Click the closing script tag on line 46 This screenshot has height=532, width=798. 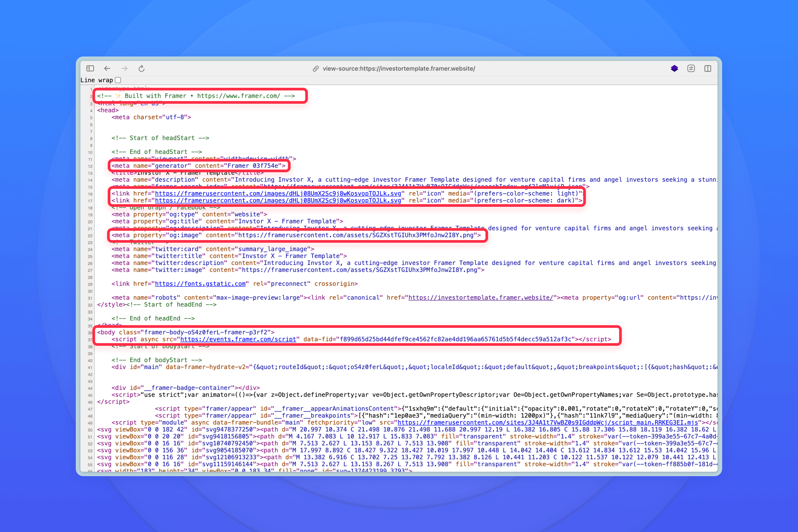tap(113, 402)
